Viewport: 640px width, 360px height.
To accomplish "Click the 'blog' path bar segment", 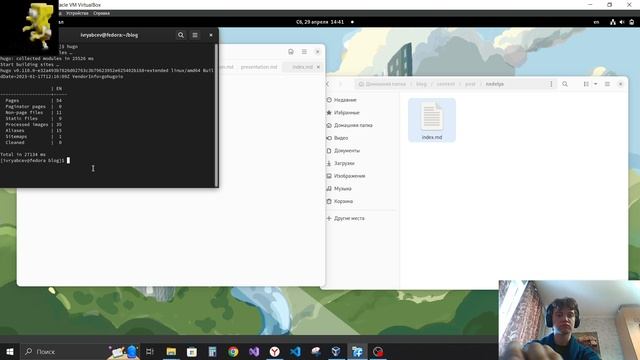I will (421, 84).
